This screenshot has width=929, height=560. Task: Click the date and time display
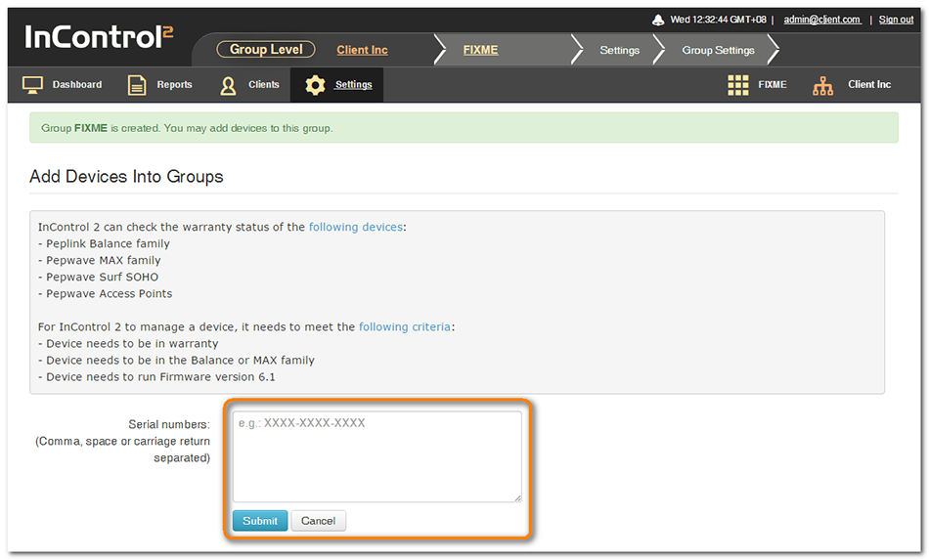pos(718,20)
